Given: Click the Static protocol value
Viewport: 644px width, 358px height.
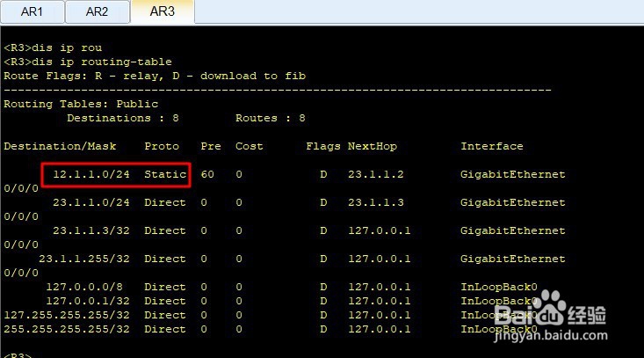Looking at the screenshot, I should click(165, 174).
